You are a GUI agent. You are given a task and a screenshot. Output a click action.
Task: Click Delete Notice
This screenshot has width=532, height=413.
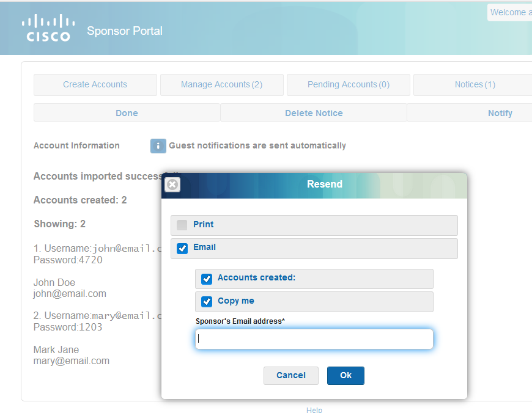coord(313,113)
